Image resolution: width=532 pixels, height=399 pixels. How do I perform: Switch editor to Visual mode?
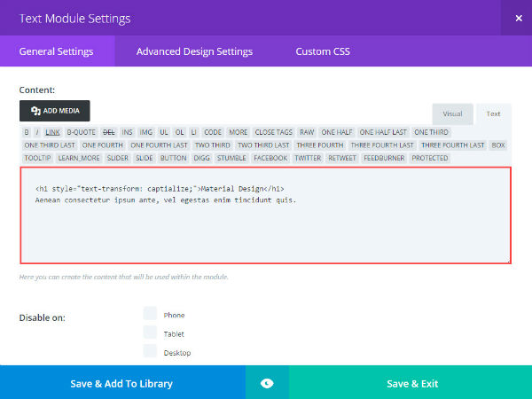point(452,114)
